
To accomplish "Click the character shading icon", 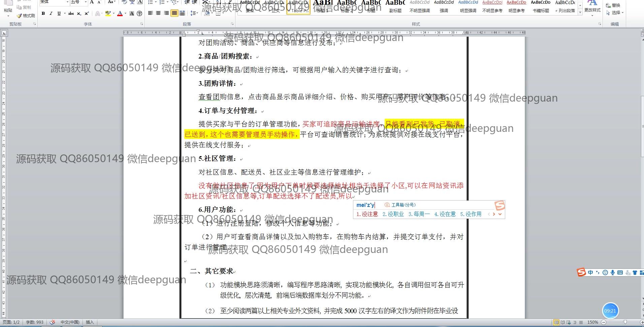I will click(x=132, y=13).
